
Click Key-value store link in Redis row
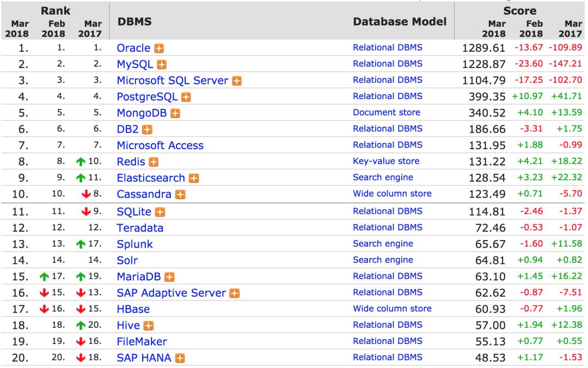[386, 161]
